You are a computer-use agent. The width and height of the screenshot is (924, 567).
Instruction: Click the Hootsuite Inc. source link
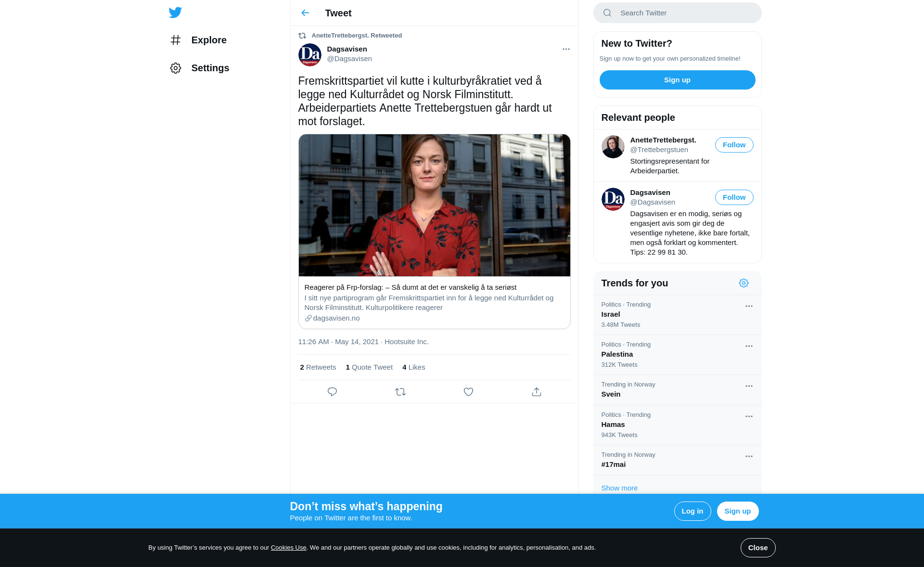[407, 342]
